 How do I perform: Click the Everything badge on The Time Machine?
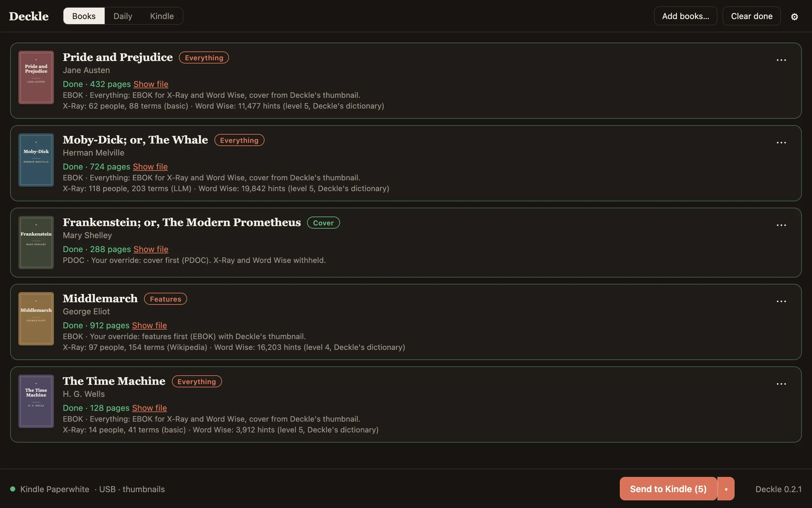[197, 381]
